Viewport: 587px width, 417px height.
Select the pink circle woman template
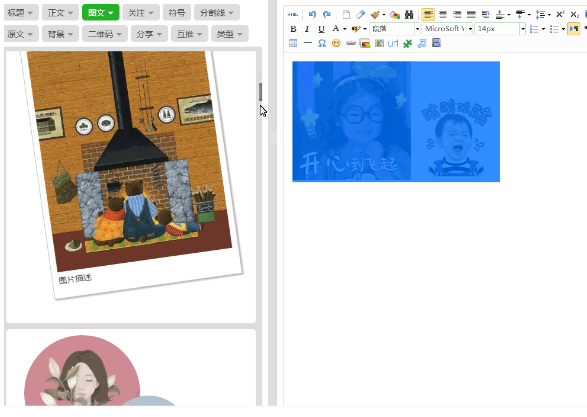pyautogui.click(x=131, y=368)
